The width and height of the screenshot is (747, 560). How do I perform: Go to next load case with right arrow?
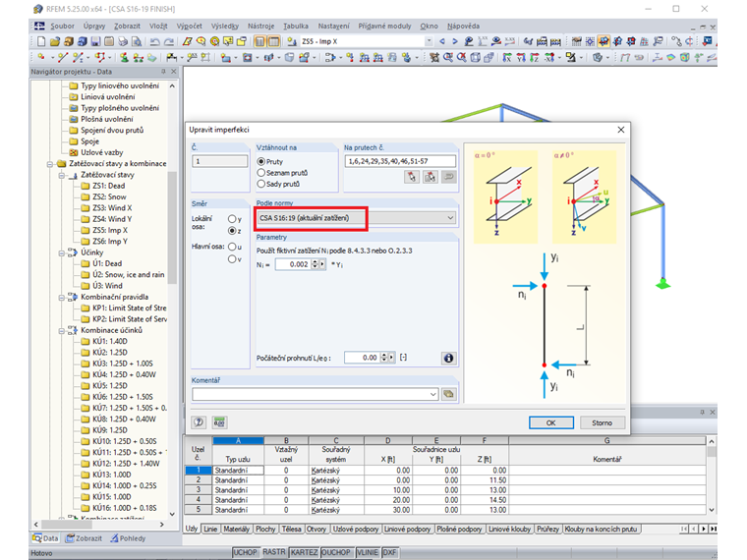click(x=455, y=41)
